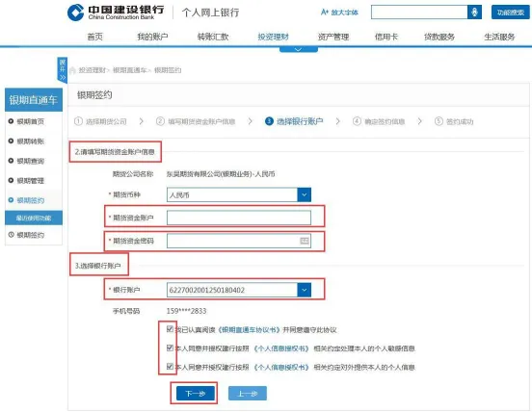This screenshot has width=532, height=412.
Task: Focus the 期货资金密码 input field
Action: (239, 241)
